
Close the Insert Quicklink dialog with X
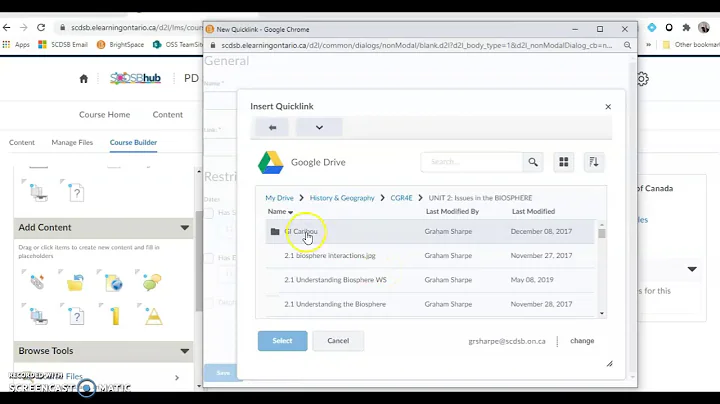(x=608, y=107)
